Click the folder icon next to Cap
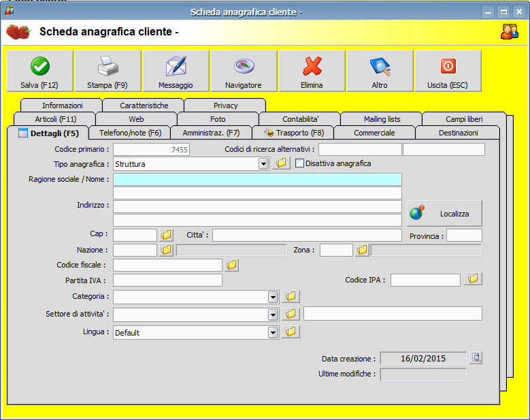530x420 pixels. click(167, 235)
